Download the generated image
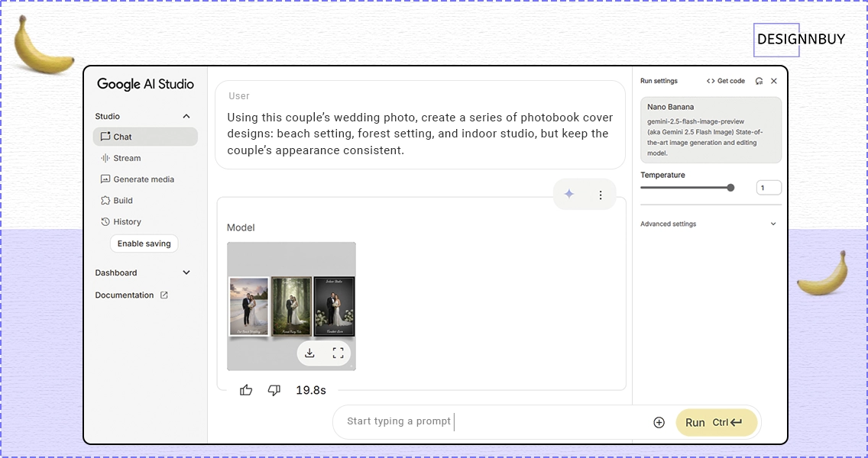 coord(310,353)
